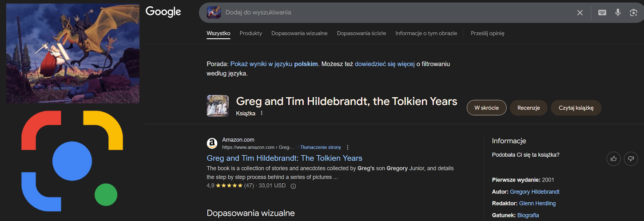This screenshot has width=644, height=221.
Task: Click the thumbs up icon
Action: coord(613,158)
